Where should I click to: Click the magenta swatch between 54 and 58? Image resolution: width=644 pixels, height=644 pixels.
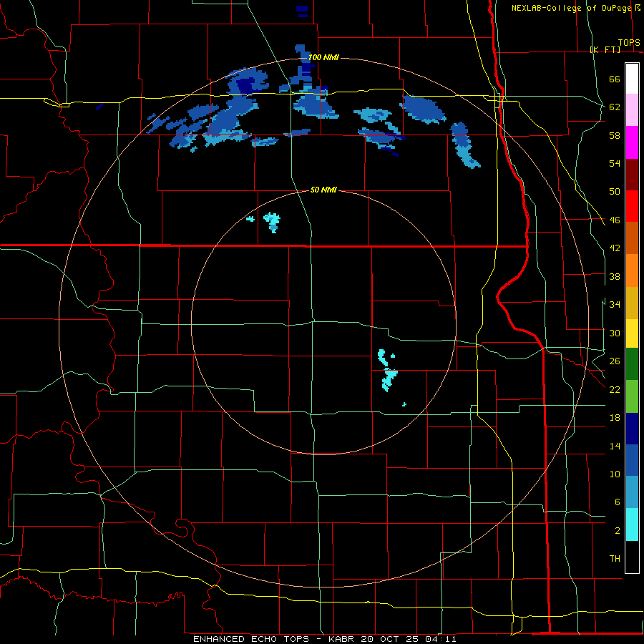point(632,142)
